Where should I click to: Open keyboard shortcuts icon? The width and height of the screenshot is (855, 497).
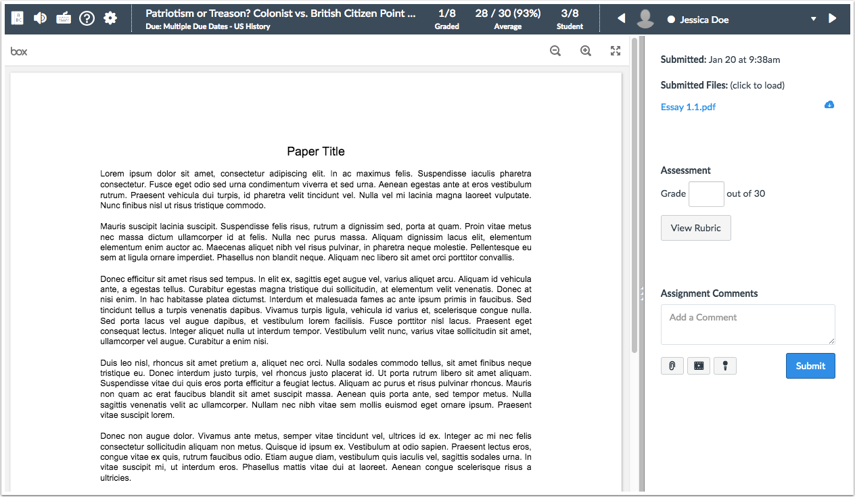coord(64,18)
